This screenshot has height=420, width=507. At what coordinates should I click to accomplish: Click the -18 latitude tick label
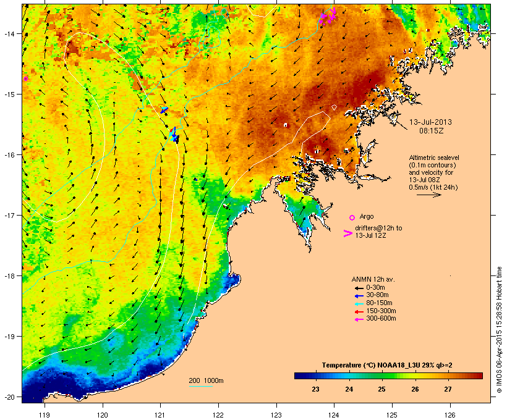(x=9, y=276)
